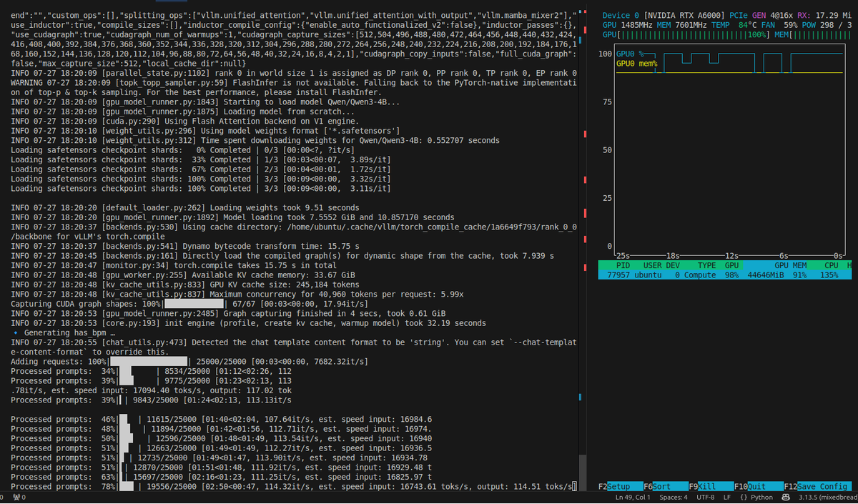Click the 'GPU0 %' graph legend label

pyautogui.click(x=630, y=54)
